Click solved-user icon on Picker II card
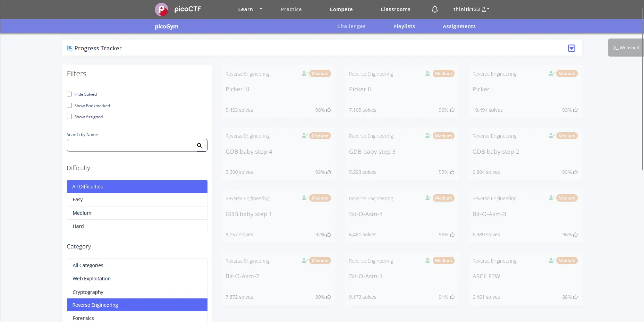Screen dimensions: 644x322 [428, 74]
